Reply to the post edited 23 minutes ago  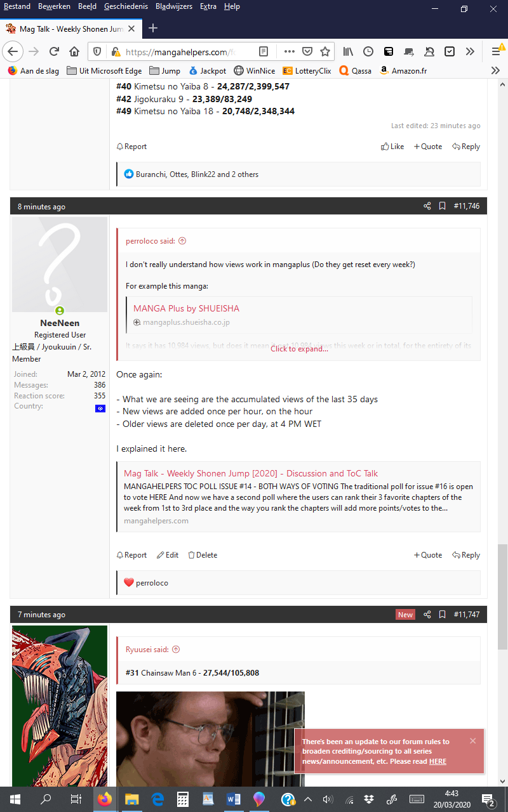466,147
